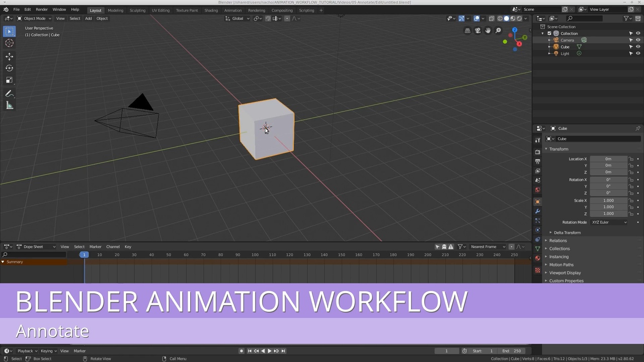Screen dimensions: 644x362
Task: Open the viewport Add menu
Action: tap(88, 19)
